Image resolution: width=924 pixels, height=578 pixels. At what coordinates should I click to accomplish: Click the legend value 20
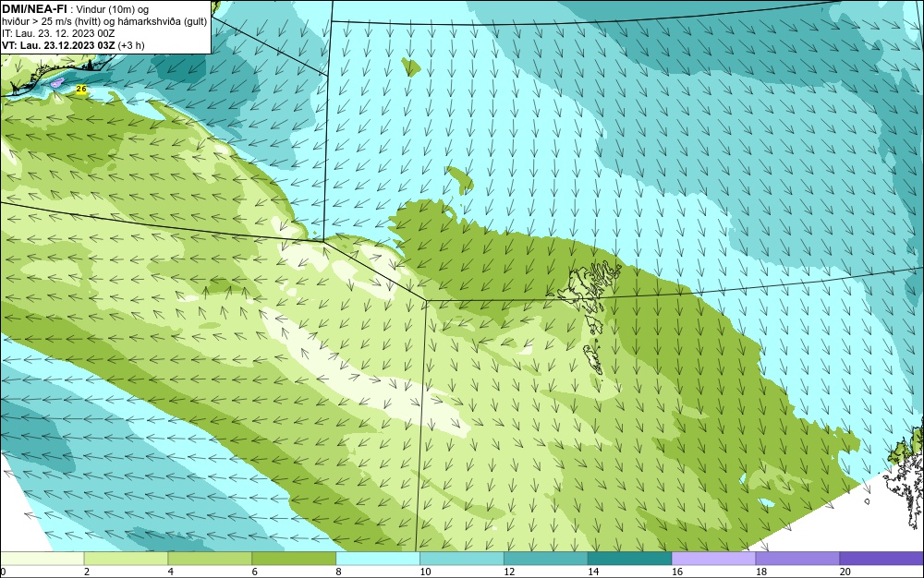845,572
